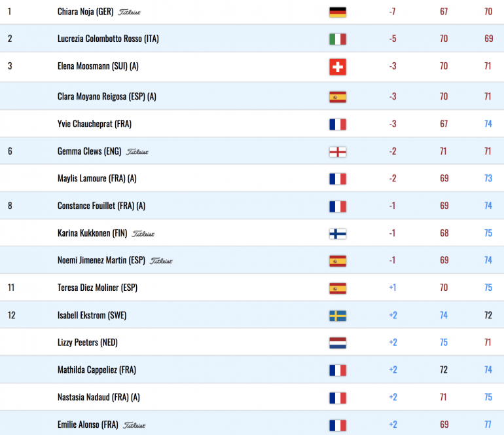Open player Yvie Chaucheprat (FRA)
Image resolution: width=504 pixels, height=435 pixels.
coord(94,124)
